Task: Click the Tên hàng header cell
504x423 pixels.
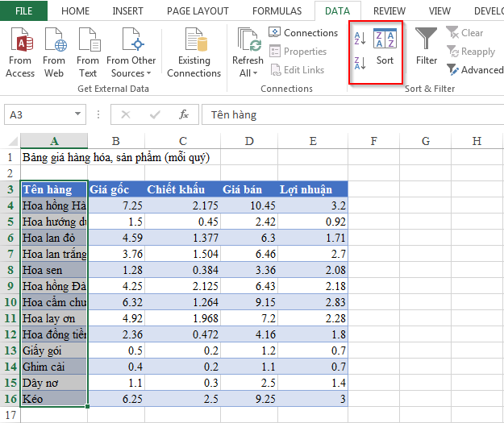Action: (x=54, y=189)
